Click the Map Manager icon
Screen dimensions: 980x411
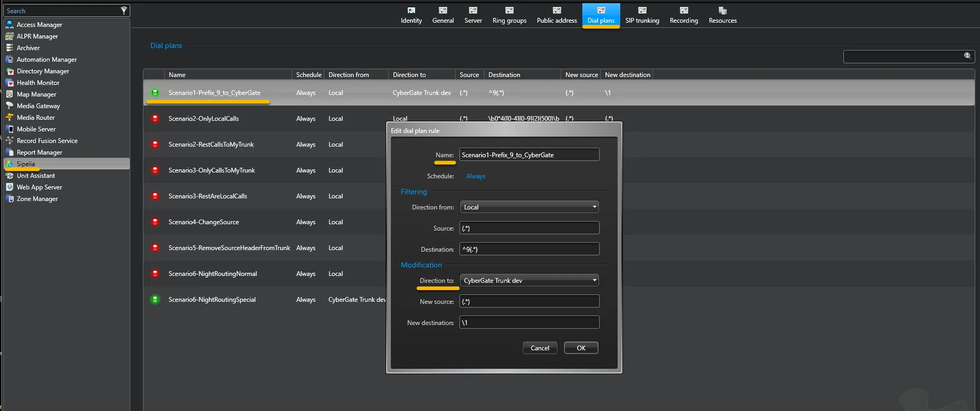pos(9,94)
